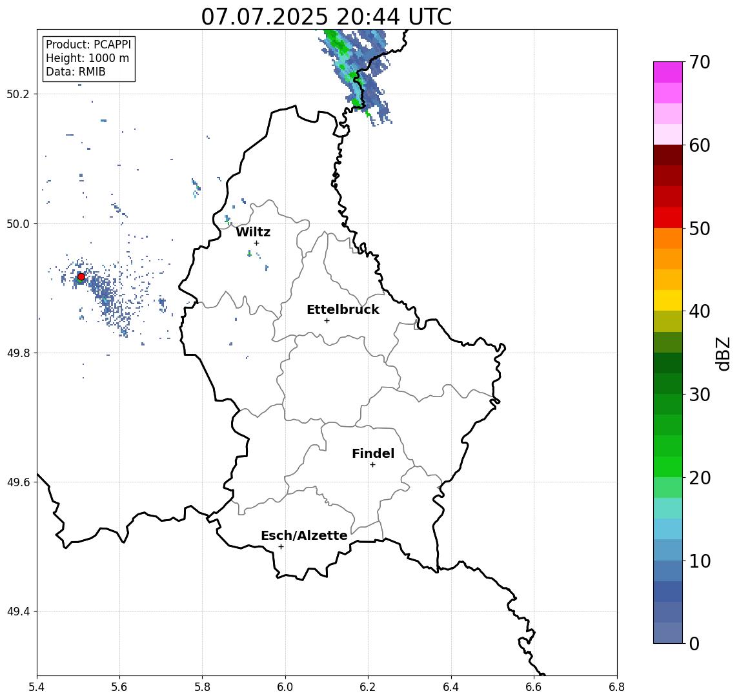Click the bright green swatch above 20 dBZ
This screenshot has width=739, height=700.
pos(668,466)
